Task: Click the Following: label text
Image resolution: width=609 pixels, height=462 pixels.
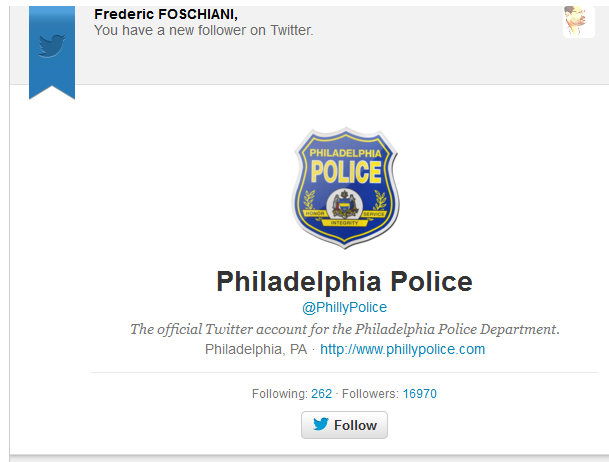Action: point(279,394)
